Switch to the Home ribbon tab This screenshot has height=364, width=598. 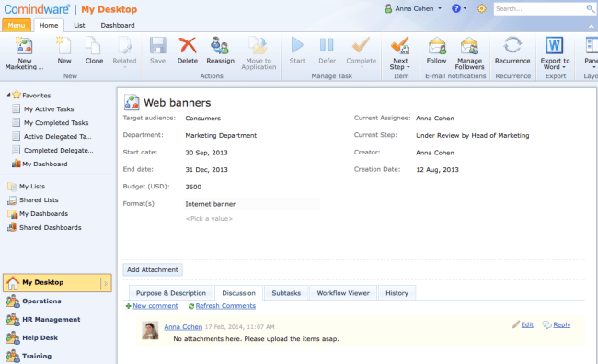click(49, 25)
